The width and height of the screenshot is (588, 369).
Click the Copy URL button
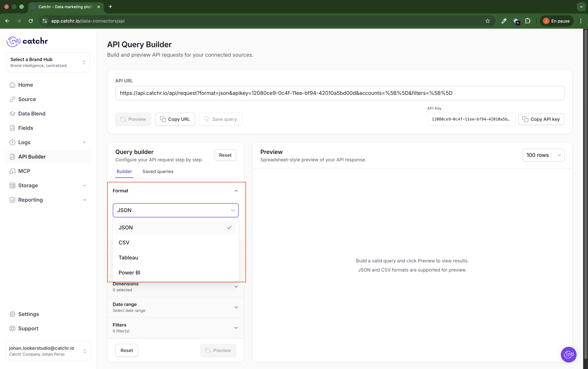175,119
